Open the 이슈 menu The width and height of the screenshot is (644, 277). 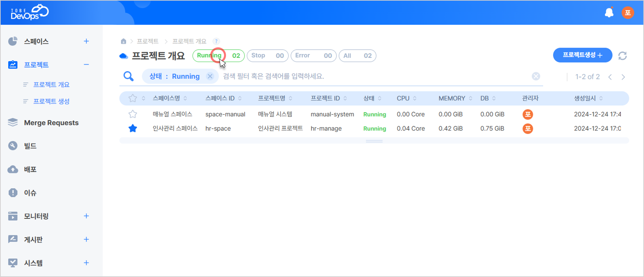(30, 193)
